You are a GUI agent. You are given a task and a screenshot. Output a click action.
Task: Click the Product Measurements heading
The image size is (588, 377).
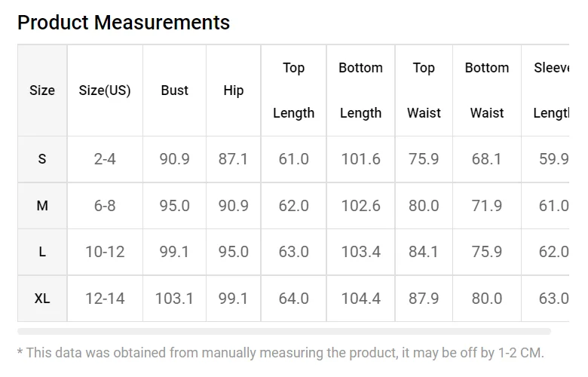pyautogui.click(x=124, y=23)
